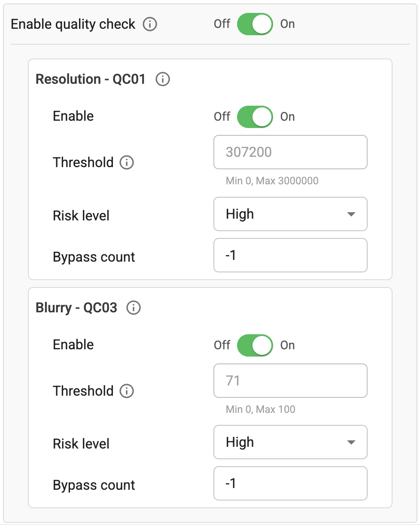Click info icon beside Resolution - QC01 heading
Image resolution: width=420 pixels, height=525 pixels.
[x=163, y=79]
